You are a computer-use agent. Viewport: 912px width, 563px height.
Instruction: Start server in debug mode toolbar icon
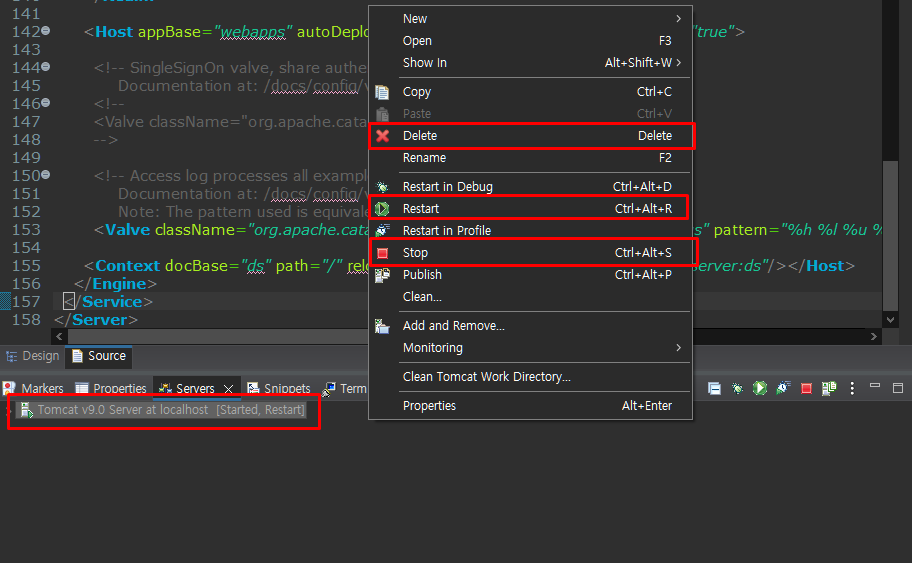(737, 389)
